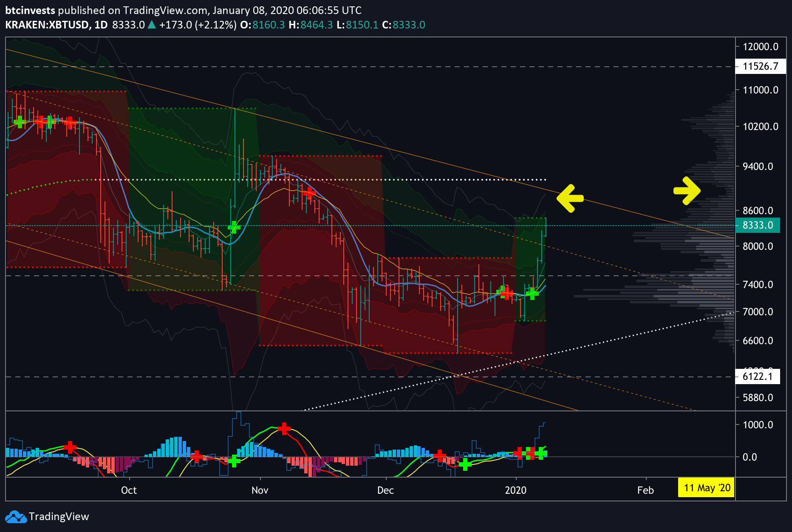Click the 7000.0 price axis tick
Viewport: 792px width, 532px height.
[758, 312]
